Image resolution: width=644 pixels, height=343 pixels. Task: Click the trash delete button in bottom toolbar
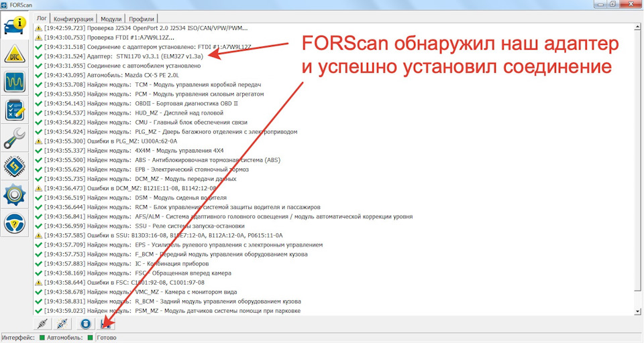tap(85, 324)
